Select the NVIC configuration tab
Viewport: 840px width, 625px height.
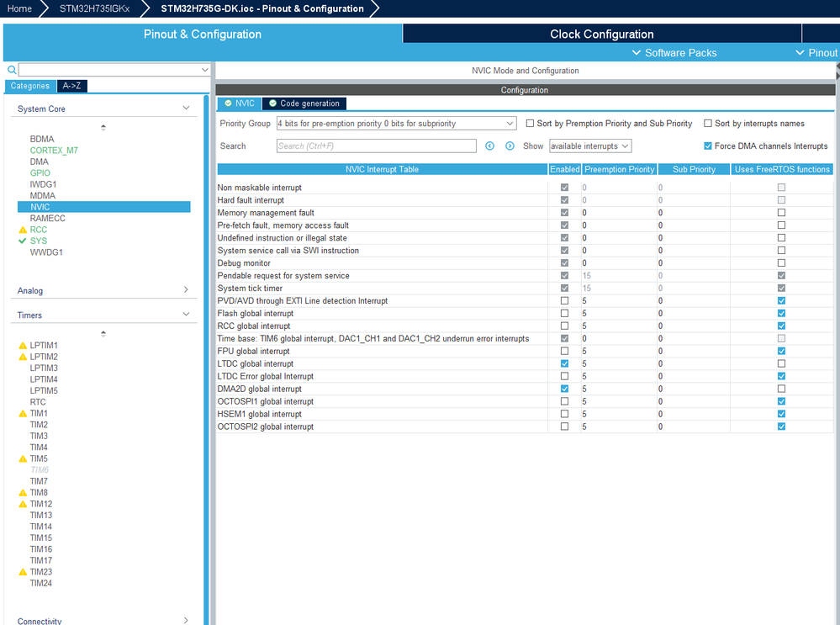(240, 103)
